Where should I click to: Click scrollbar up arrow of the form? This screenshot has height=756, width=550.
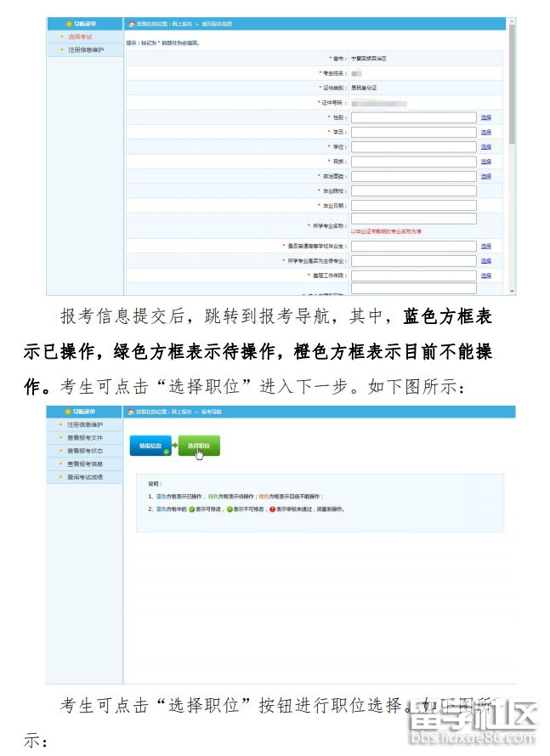(x=512, y=21)
